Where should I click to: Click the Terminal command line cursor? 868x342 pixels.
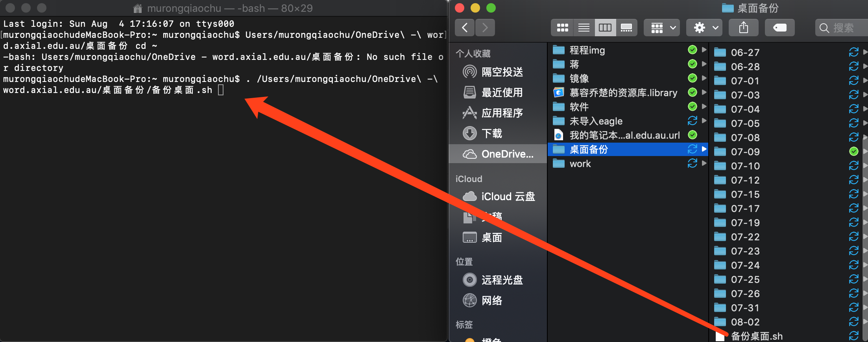click(221, 90)
